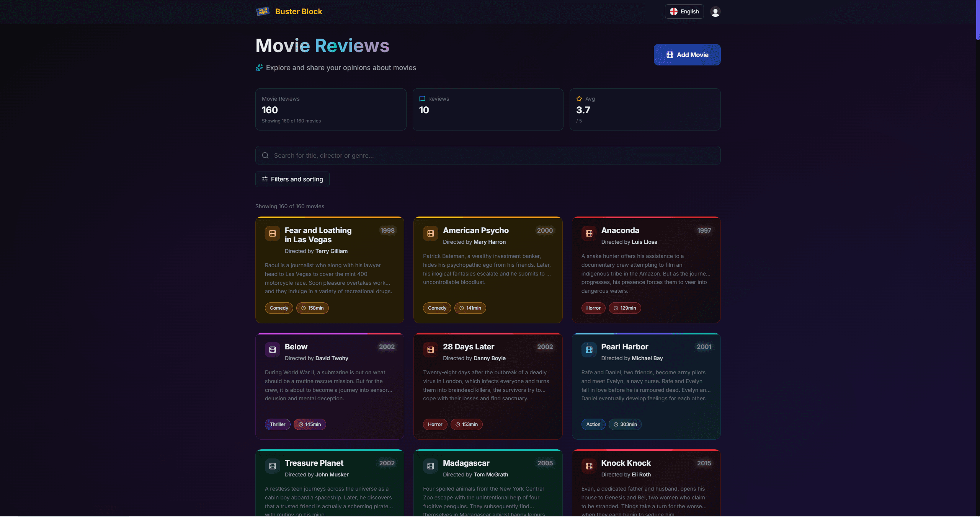Click the Buster Block logo icon
This screenshot has height=517, width=980.
263,11
